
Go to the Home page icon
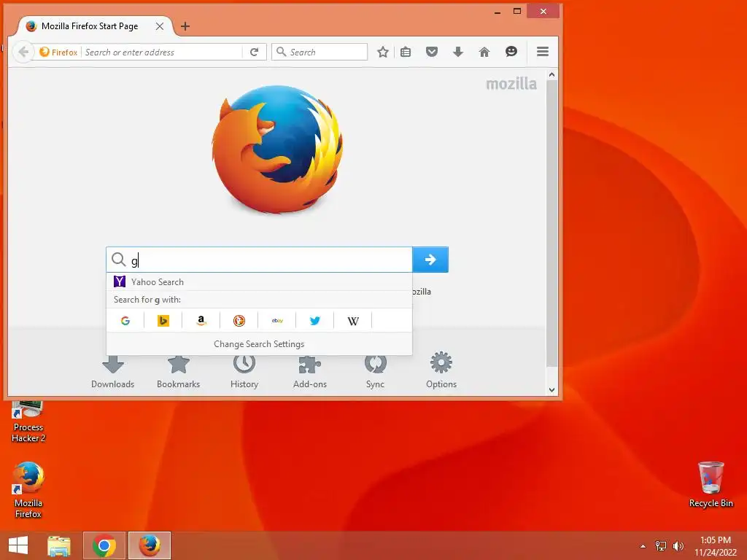(484, 52)
